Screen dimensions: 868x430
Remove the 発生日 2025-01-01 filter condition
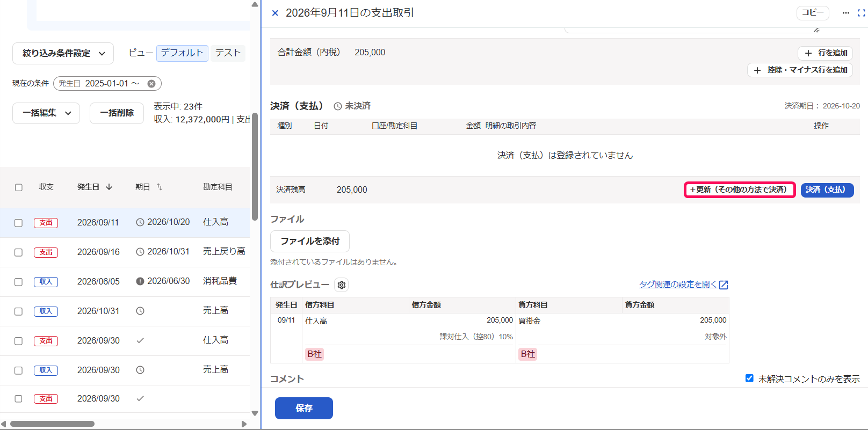click(151, 84)
